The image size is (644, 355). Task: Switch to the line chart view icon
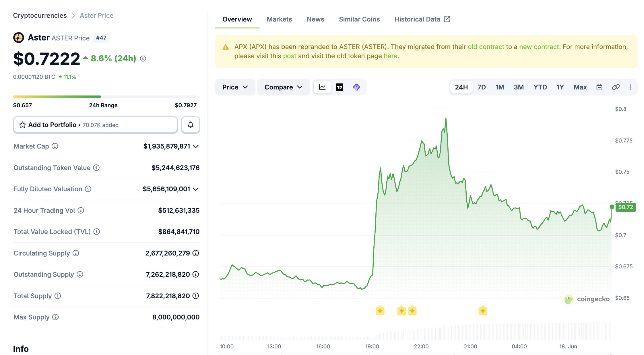coord(322,87)
